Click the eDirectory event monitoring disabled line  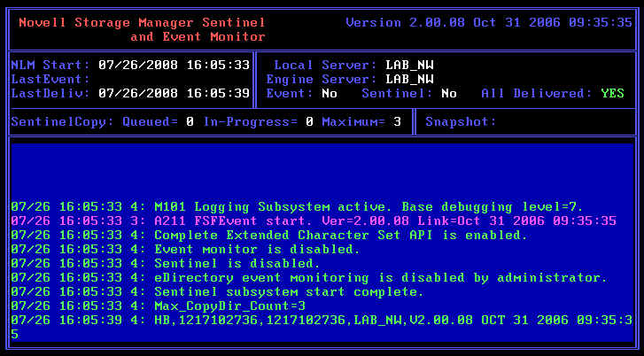[309, 277]
